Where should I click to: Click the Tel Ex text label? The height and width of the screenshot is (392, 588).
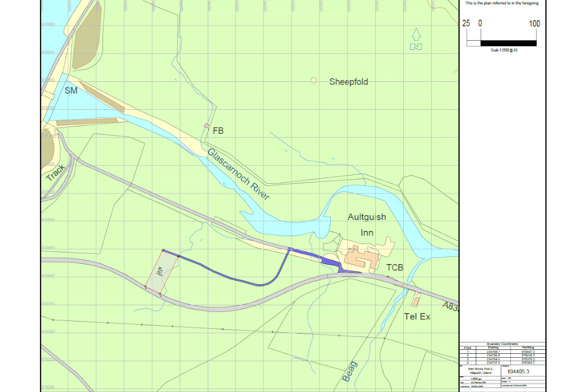[x=417, y=317]
